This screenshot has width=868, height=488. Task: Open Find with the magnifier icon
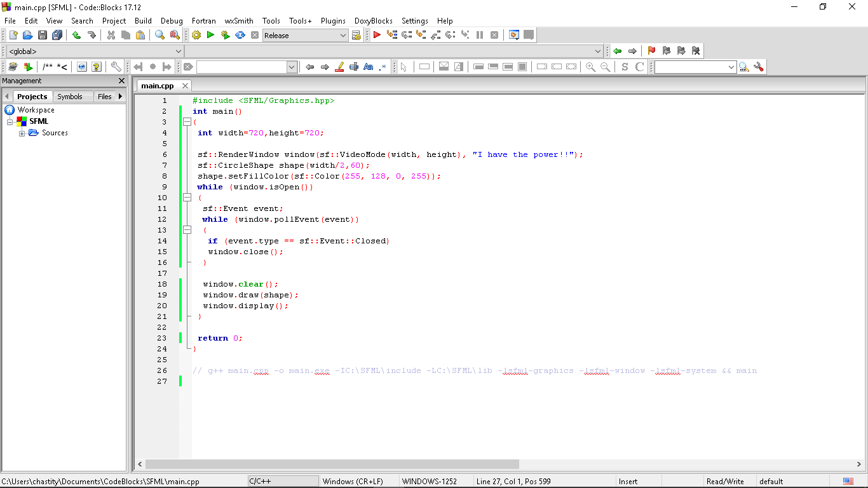pos(159,35)
